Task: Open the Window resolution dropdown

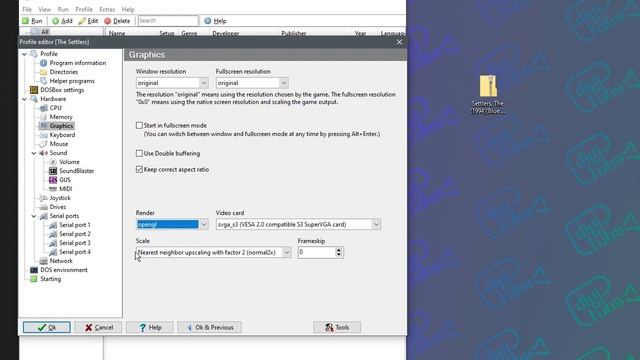Action: [x=204, y=83]
